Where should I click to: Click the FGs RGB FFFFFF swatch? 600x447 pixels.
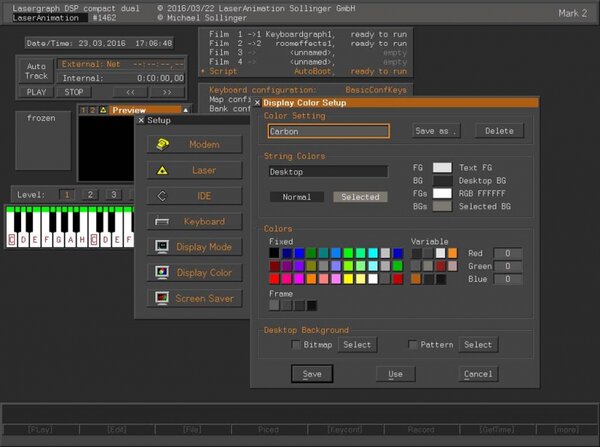(442, 193)
